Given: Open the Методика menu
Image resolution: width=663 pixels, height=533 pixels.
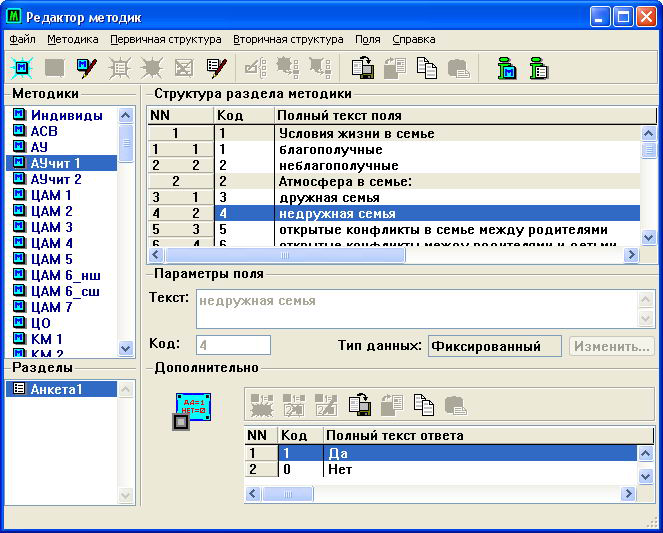Looking at the screenshot, I should click(73, 40).
